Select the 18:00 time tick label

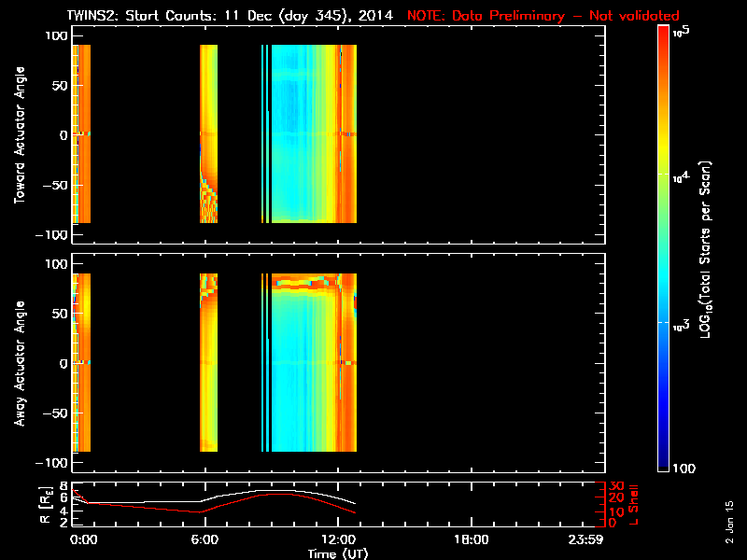click(x=470, y=539)
